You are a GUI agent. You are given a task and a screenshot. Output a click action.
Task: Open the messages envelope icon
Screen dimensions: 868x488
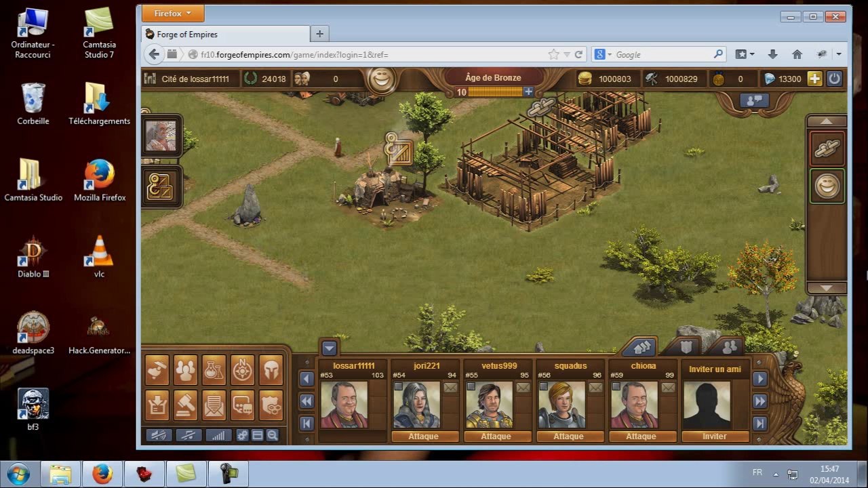(x=214, y=405)
